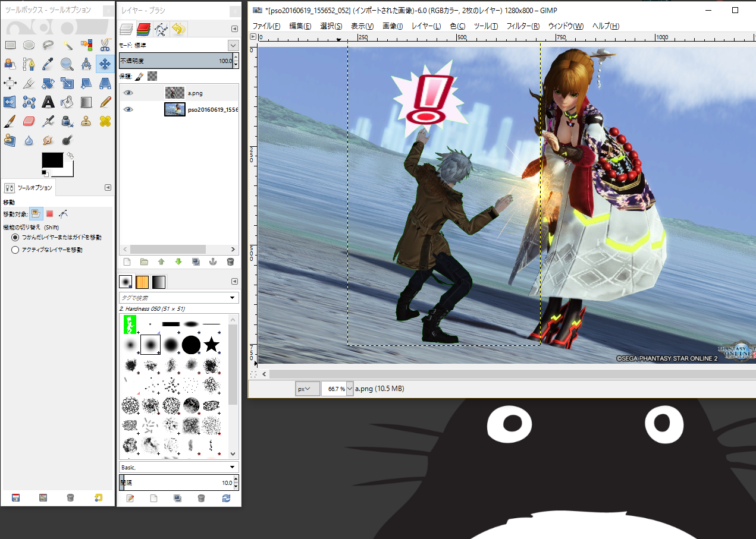Screen dimensions: 756x539
Task: Select the Free Select lasso tool
Action: (48, 45)
